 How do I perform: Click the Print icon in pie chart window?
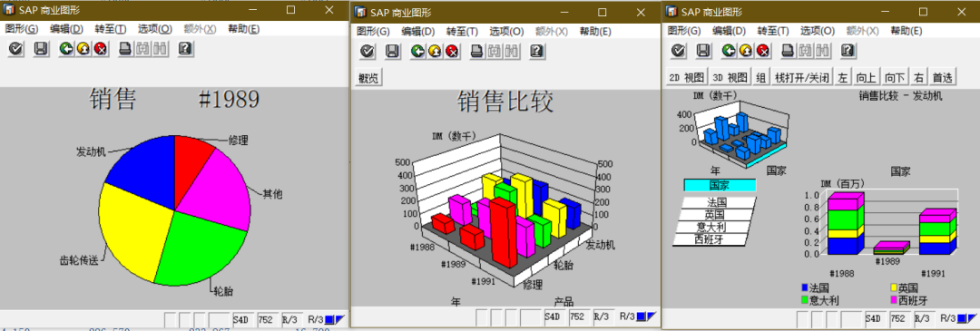pyautogui.click(x=125, y=49)
